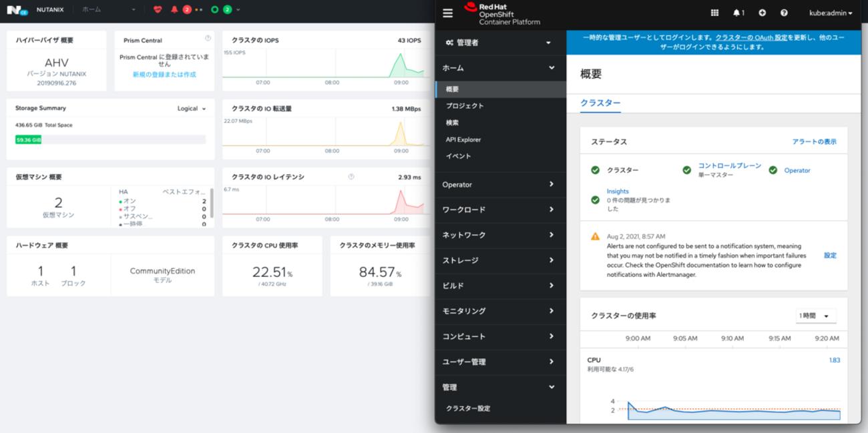Viewport: 868px width, 433px height.
Task: Click the gear icon next to 管理者
Action: pos(450,43)
